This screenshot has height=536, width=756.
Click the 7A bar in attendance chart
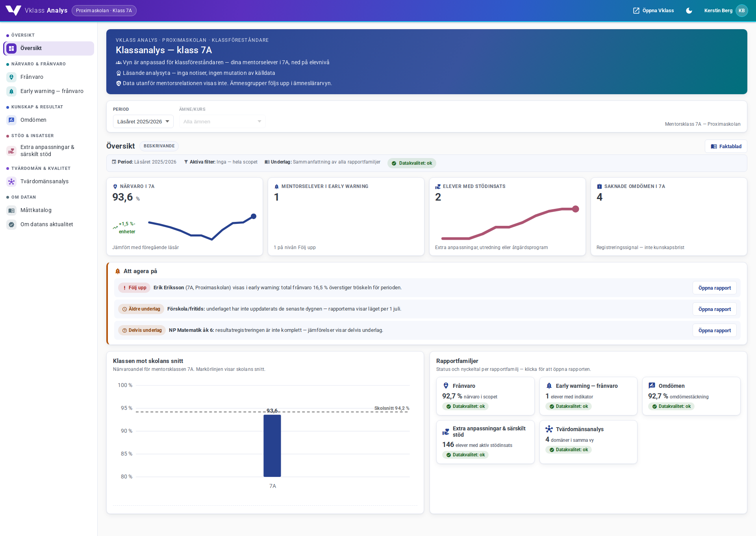tap(272, 446)
